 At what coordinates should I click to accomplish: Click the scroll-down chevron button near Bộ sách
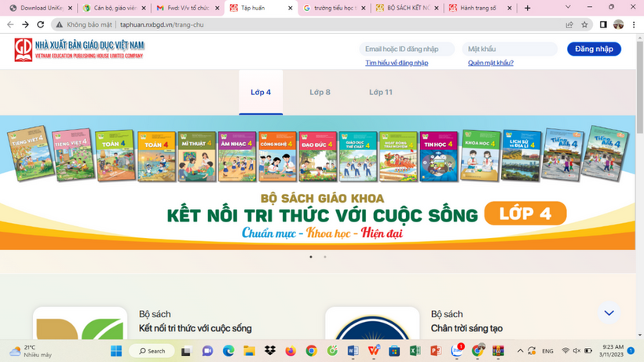[x=609, y=313]
